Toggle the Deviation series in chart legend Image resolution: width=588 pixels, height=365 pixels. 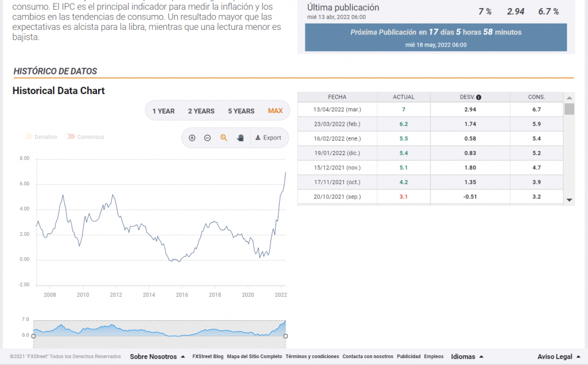[41, 137]
